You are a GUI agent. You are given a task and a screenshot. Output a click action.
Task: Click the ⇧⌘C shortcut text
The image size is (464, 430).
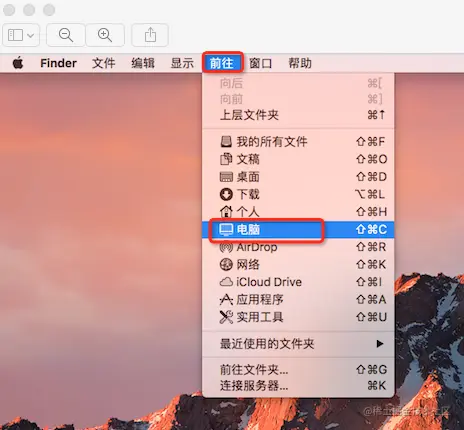click(371, 229)
